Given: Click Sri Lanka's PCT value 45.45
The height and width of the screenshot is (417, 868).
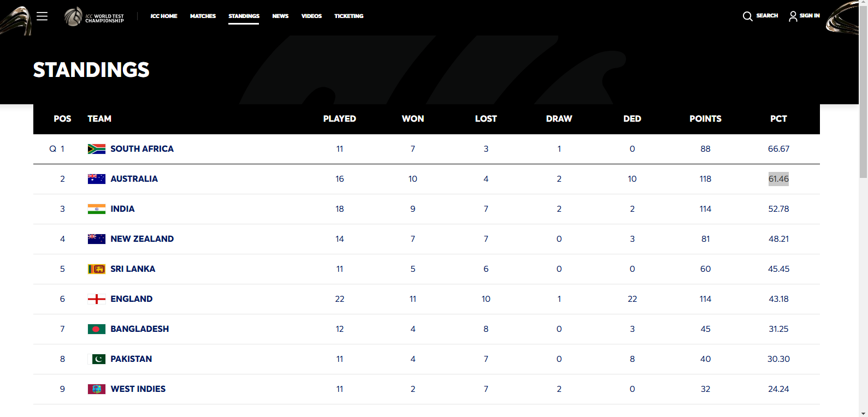Looking at the screenshot, I should pyautogui.click(x=778, y=269).
